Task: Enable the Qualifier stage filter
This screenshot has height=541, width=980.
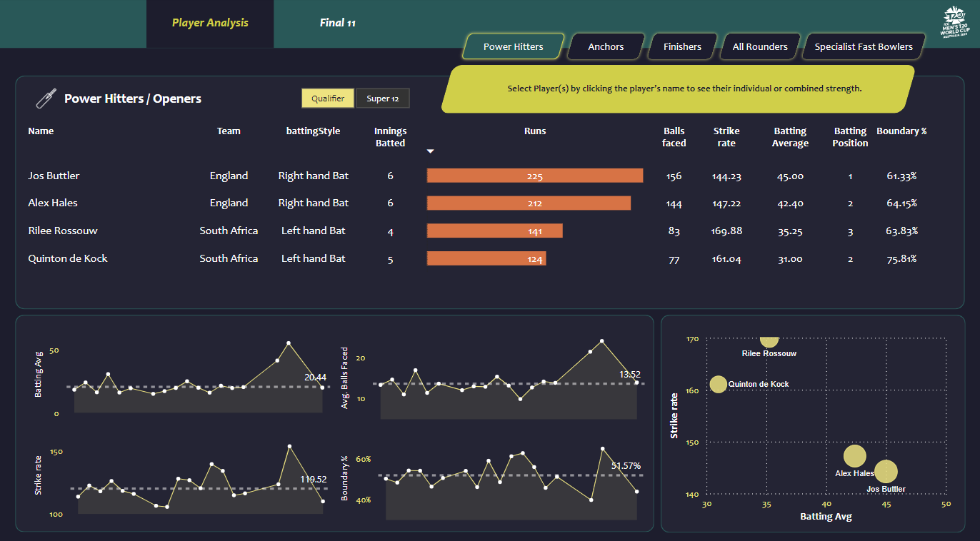Action: tap(328, 98)
